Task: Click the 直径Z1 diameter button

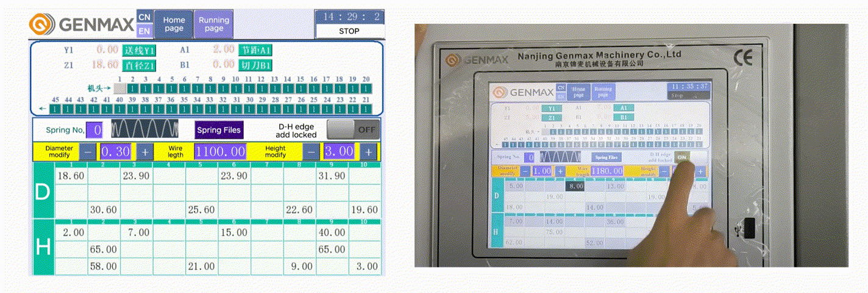Action: pyautogui.click(x=140, y=65)
